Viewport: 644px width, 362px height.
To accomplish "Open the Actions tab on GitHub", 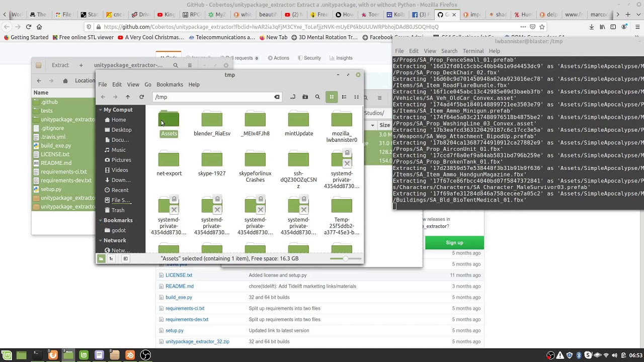I will click(x=278, y=58).
